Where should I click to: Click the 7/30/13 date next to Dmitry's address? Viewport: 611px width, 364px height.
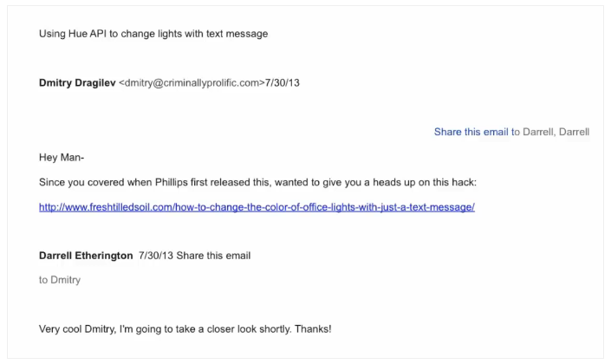(283, 83)
